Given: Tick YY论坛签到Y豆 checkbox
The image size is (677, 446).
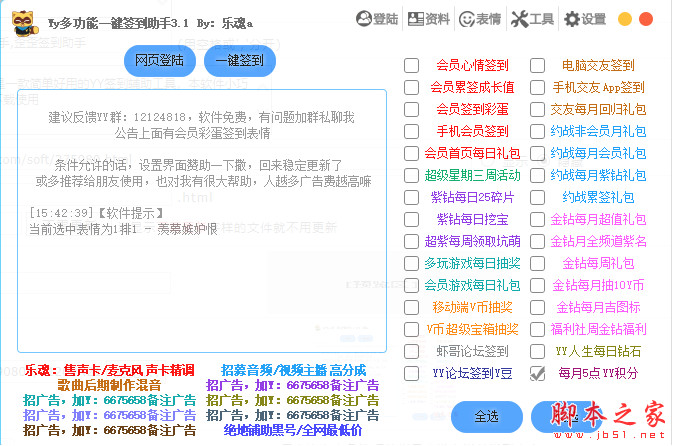Looking at the screenshot, I should pyautogui.click(x=411, y=373).
